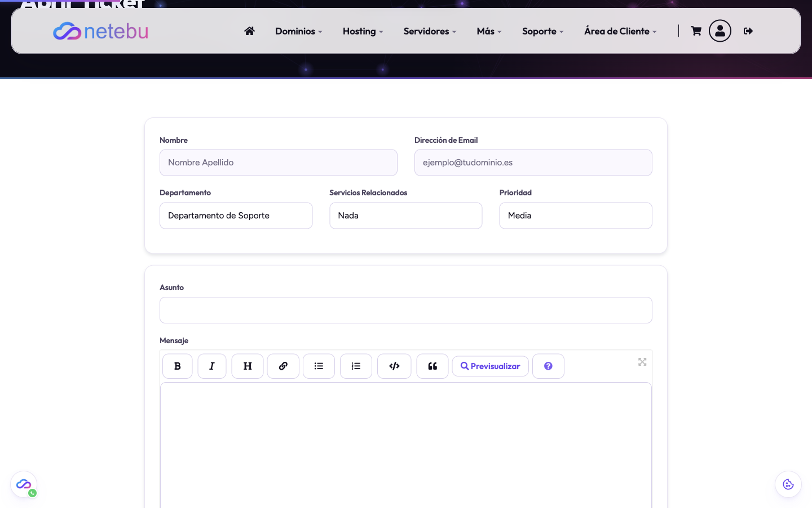Image resolution: width=812 pixels, height=508 pixels.
Task: Open the shopping cart
Action: point(696,31)
